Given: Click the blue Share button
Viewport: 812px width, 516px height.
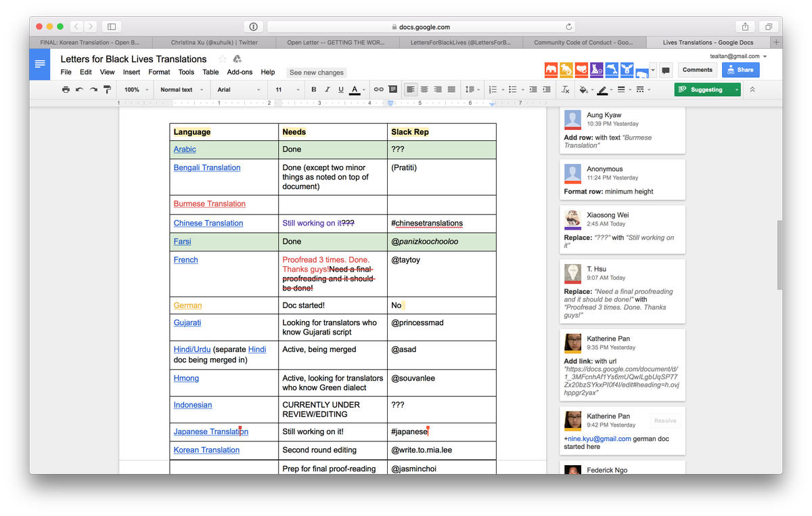Looking at the screenshot, I should pos(740,70).
